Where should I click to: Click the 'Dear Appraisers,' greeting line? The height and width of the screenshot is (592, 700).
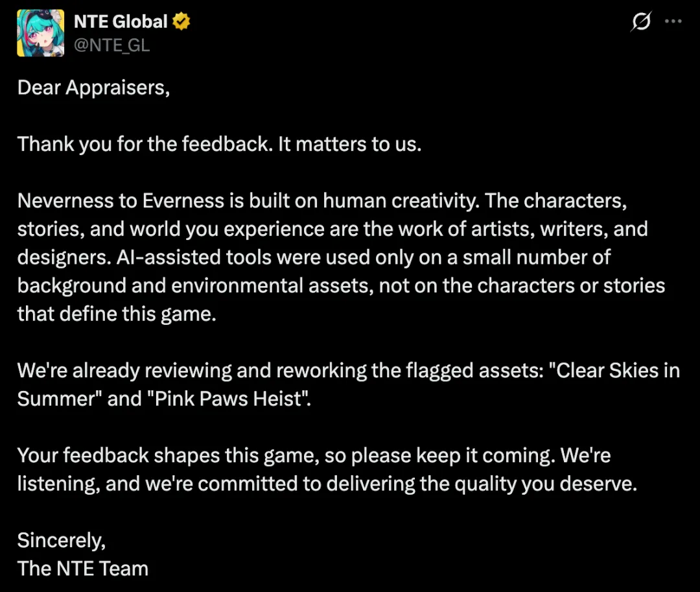coord(94,88)
